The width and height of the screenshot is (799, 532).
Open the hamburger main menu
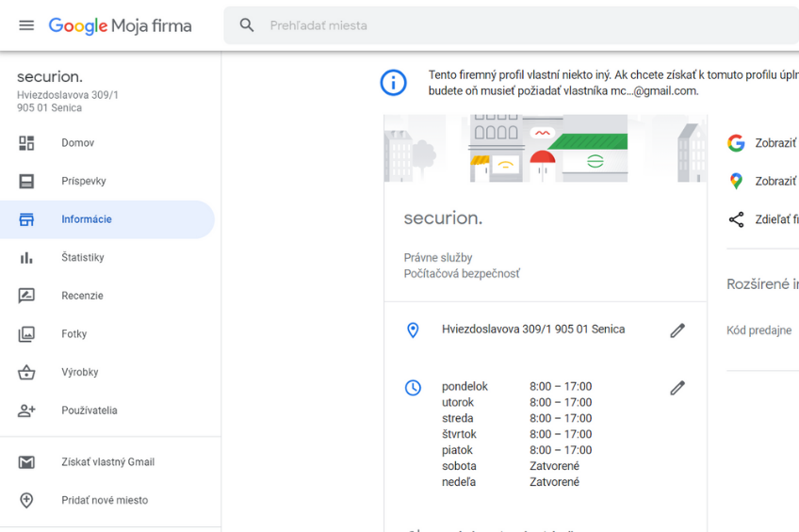pyautogui.click(x=26, y=25)
